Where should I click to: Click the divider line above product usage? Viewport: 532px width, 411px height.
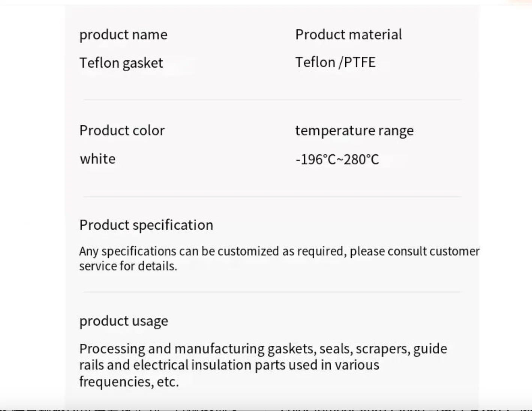pos(272,292)
